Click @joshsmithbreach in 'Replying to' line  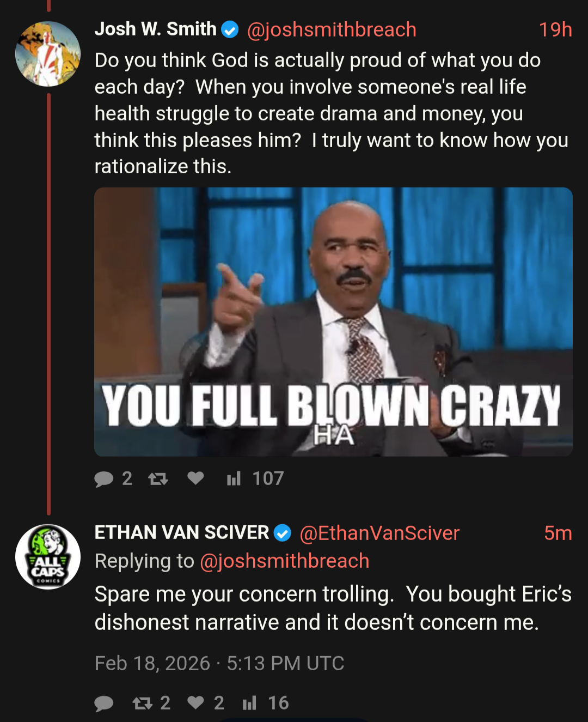(x=285, y=561)
